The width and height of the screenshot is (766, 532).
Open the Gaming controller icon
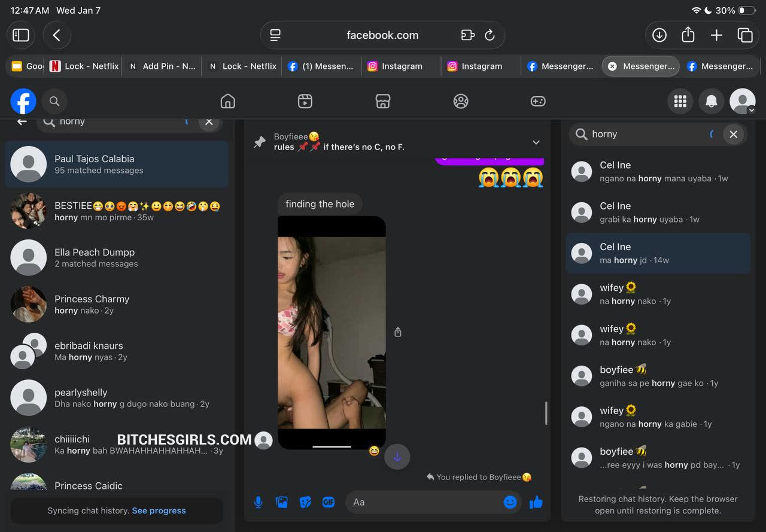538,101
